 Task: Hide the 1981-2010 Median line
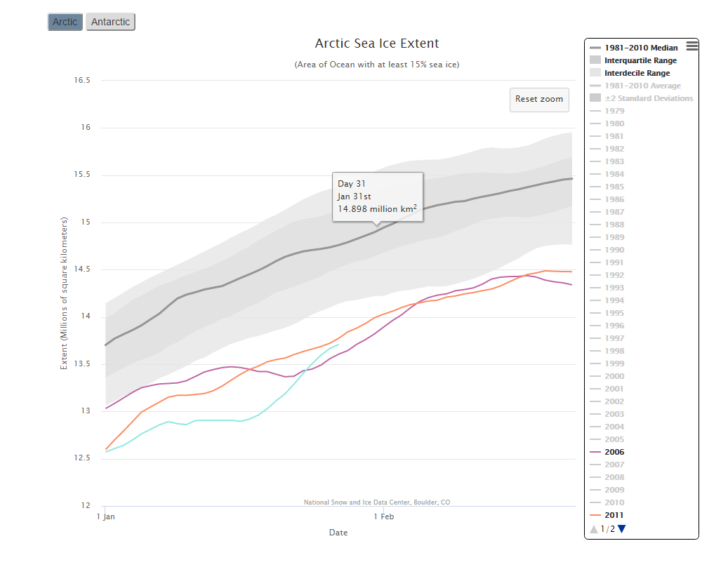[641, 48]
